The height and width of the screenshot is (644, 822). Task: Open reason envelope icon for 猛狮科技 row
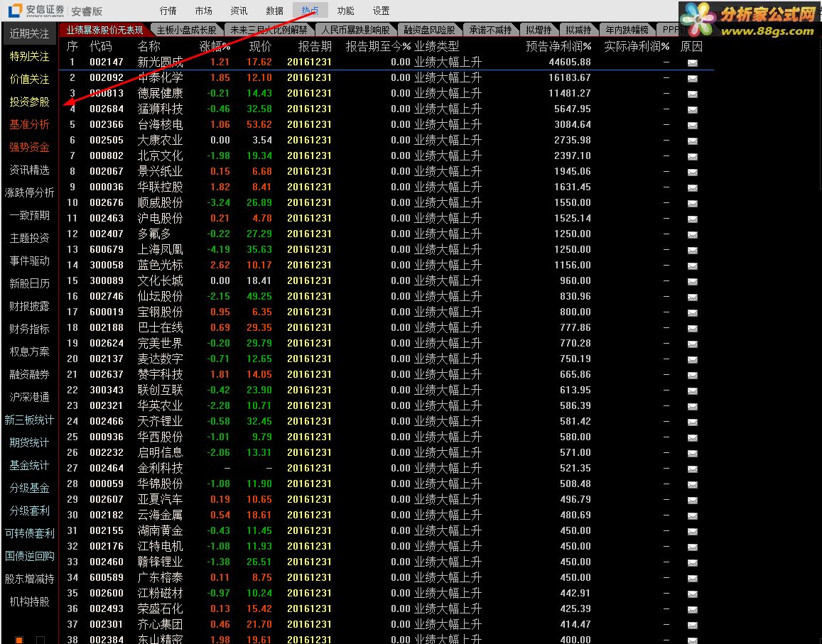point(693,110)
